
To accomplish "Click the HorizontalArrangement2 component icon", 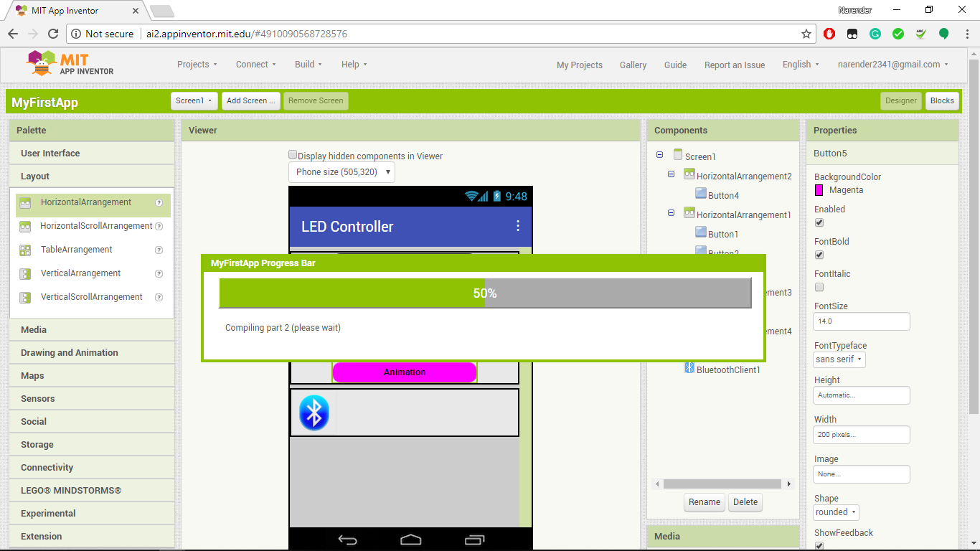I will 689,174.
